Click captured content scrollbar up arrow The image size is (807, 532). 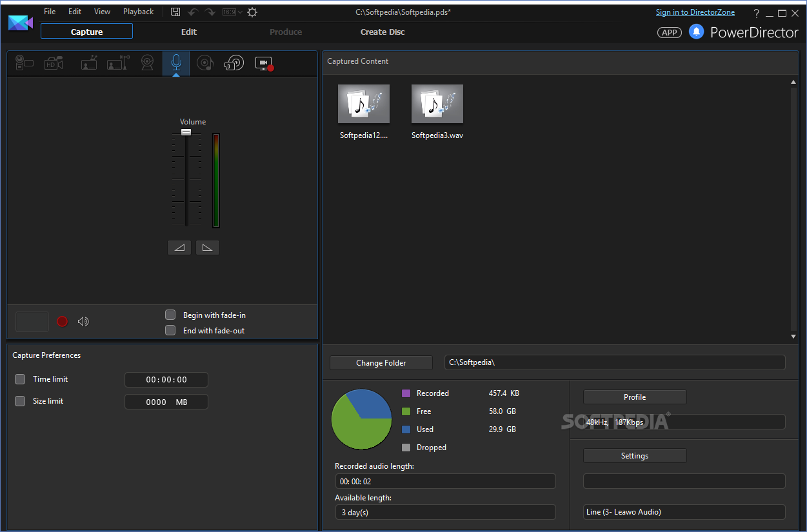(x=794, y=82)
